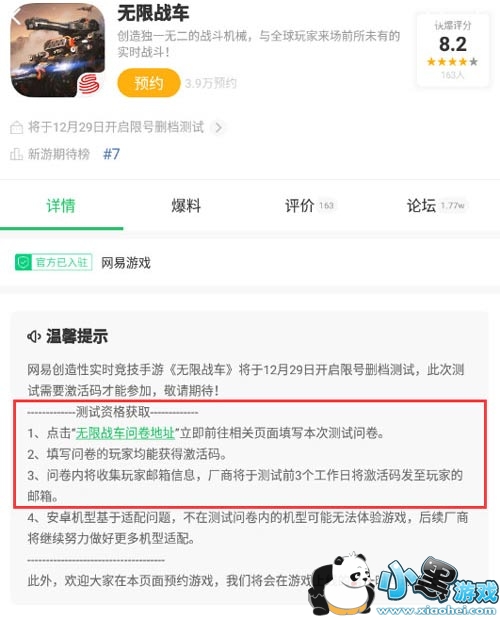Click the ranking chart icon beside 新游期待榜

(x=16, y=154)
